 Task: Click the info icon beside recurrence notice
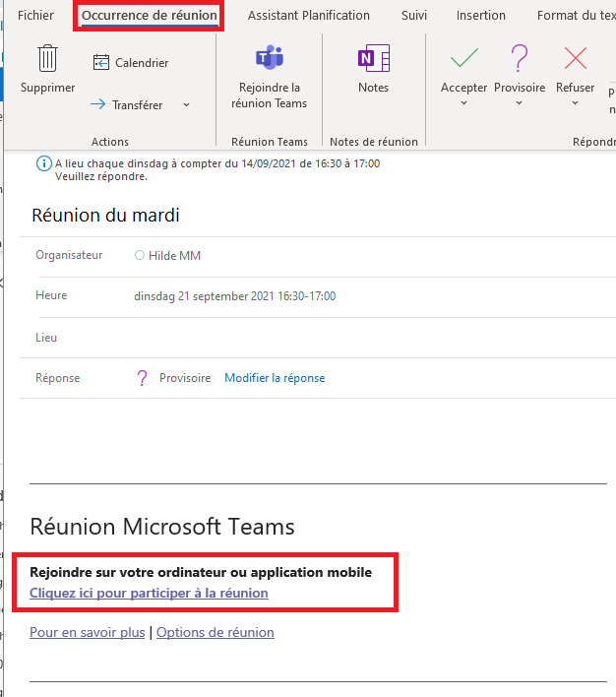[x=43, y=163]
